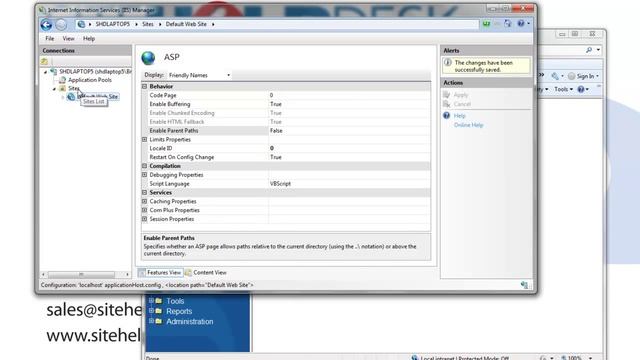
Task: Click the blue Help icon in Actions pane
Action: (x=447, y=116)
